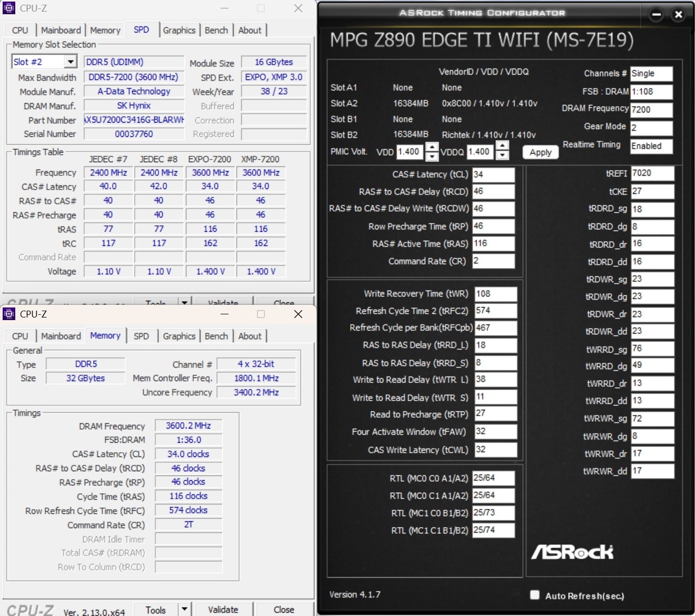This screenshot has width=695, height=616.
Task: Minimize the ASRock Timing Configurator window
Action: pyautogui.click(x=657, y=15)
